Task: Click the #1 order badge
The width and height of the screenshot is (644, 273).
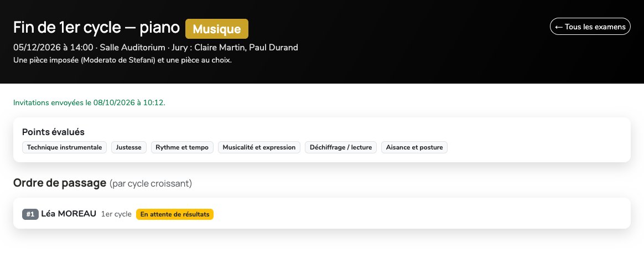Action: 30,214
